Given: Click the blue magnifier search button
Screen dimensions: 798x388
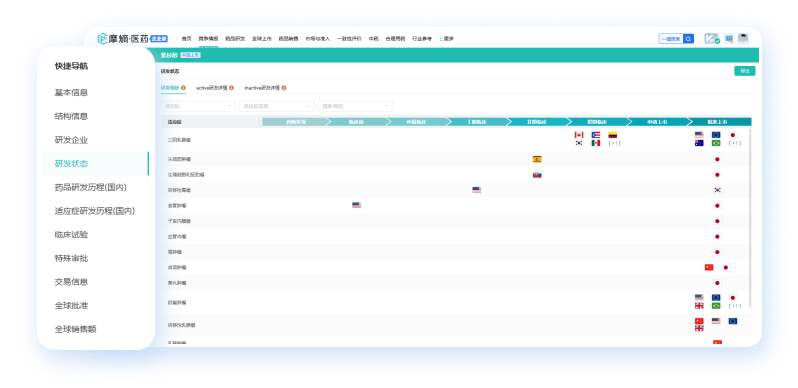Looking at the screenshot, I should [x=688, y=39].
